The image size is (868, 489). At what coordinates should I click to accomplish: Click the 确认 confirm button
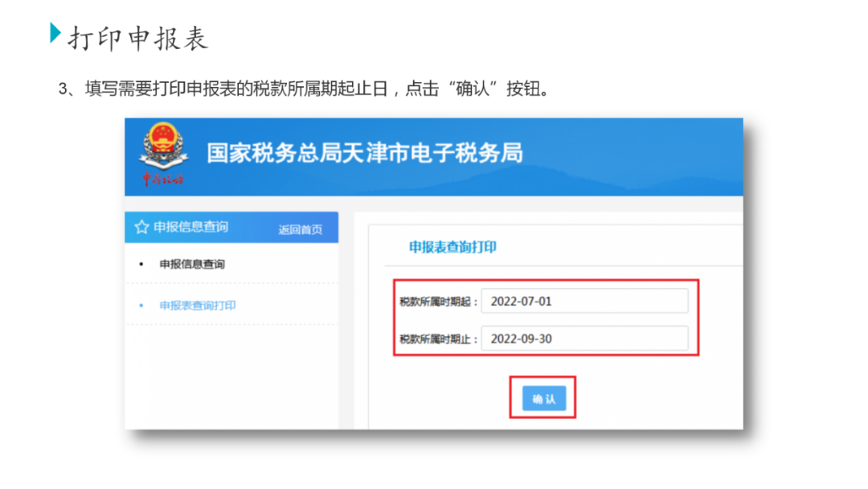point(543,398)
